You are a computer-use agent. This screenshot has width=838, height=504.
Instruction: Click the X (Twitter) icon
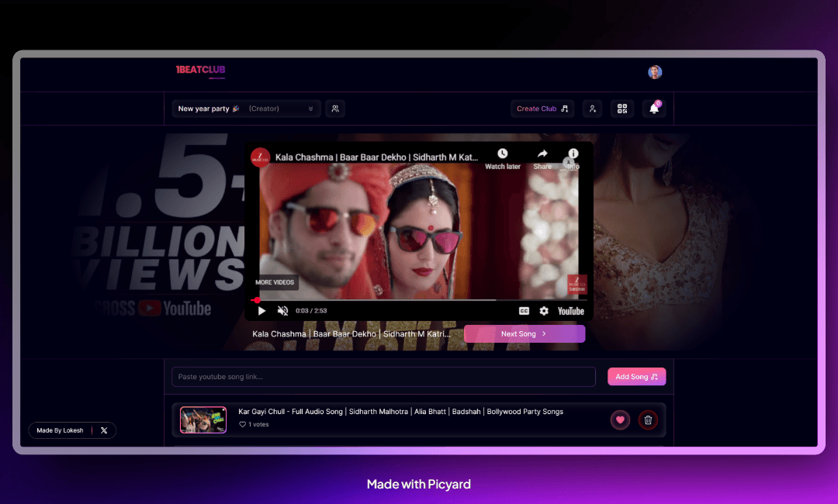click(x=104, y=430)
